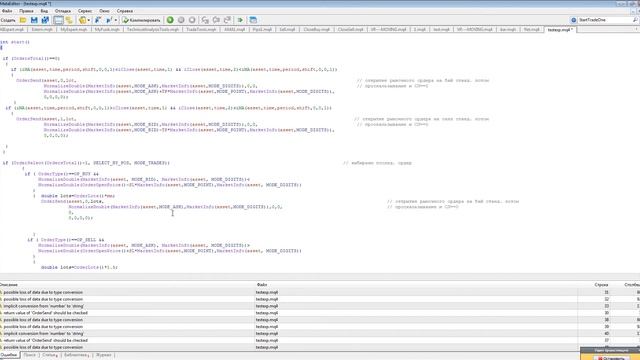Image resolution: width=640 pixels, height=360 pixels.
Task: Step over debugging icon
Action: [x=216, y=20]
